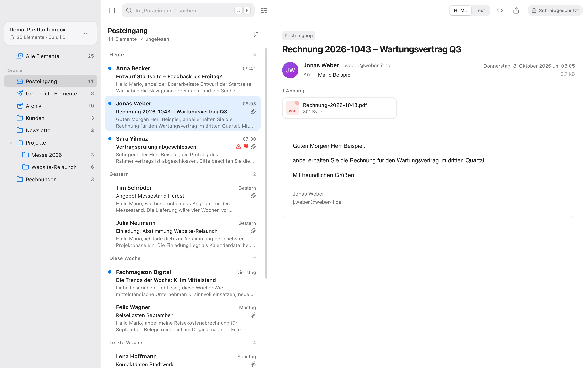Open the Archiv folder
Image resolution: width=588 pixels, height=368 pixels.
pyautogui.click(x=51, y=106)
